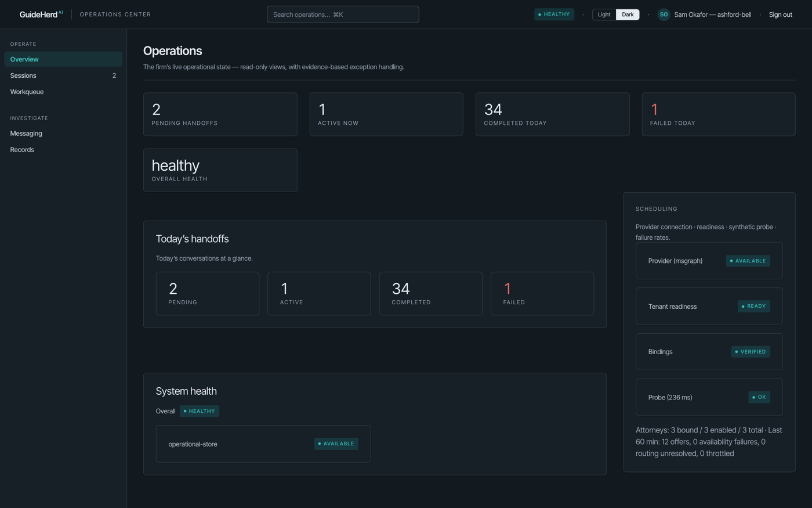
Task: Click the Sign out link
Action: [x=780, y=15]
